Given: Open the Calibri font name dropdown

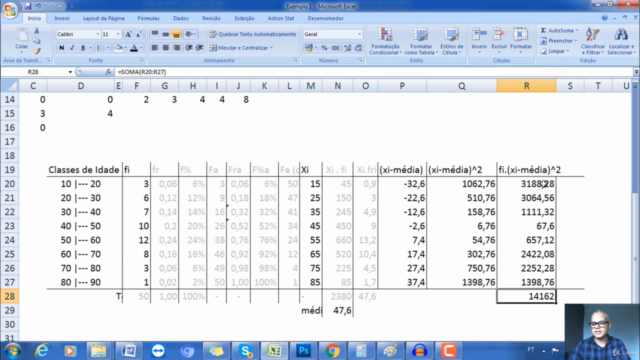Looking at the screenshot, I should pos(98,34).
